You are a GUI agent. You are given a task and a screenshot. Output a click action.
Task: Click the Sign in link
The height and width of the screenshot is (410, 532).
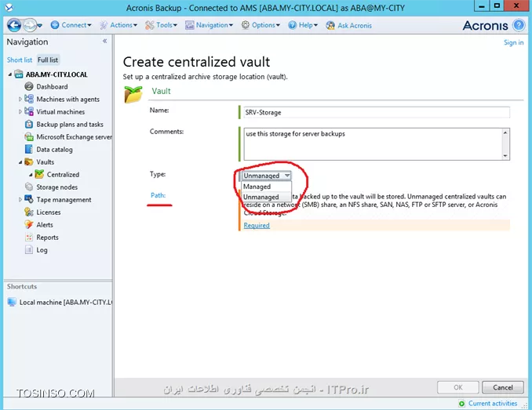click(x=513, y=42)
